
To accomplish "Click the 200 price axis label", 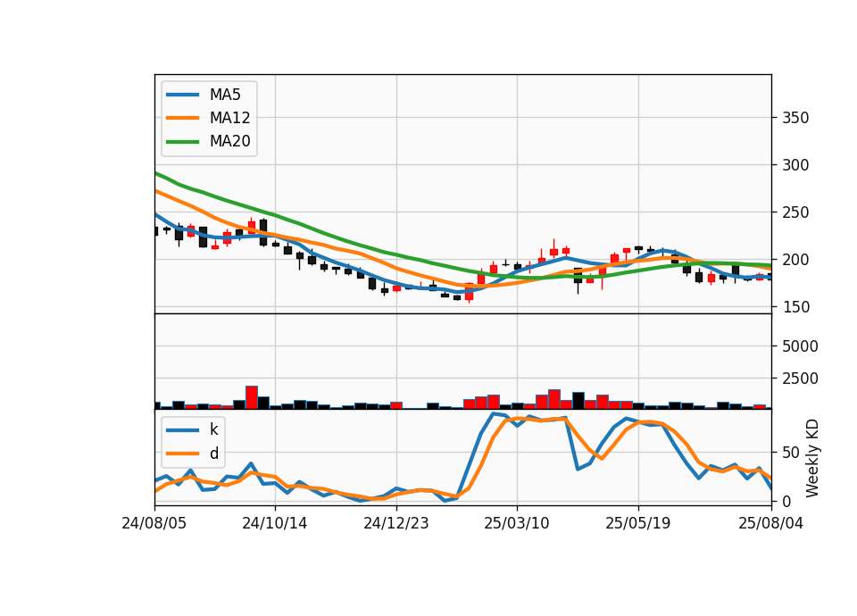I will pos(795,260).
